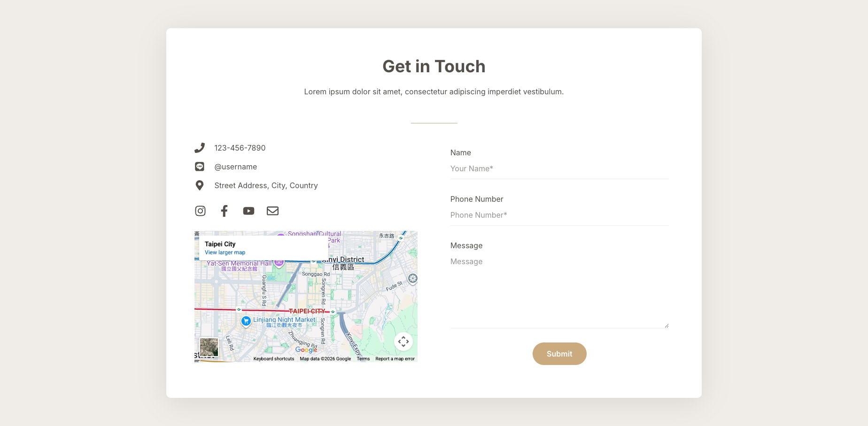Click the phone handset icon
The height and width of the screenshot is (426, 868).
tap(200, 148)
